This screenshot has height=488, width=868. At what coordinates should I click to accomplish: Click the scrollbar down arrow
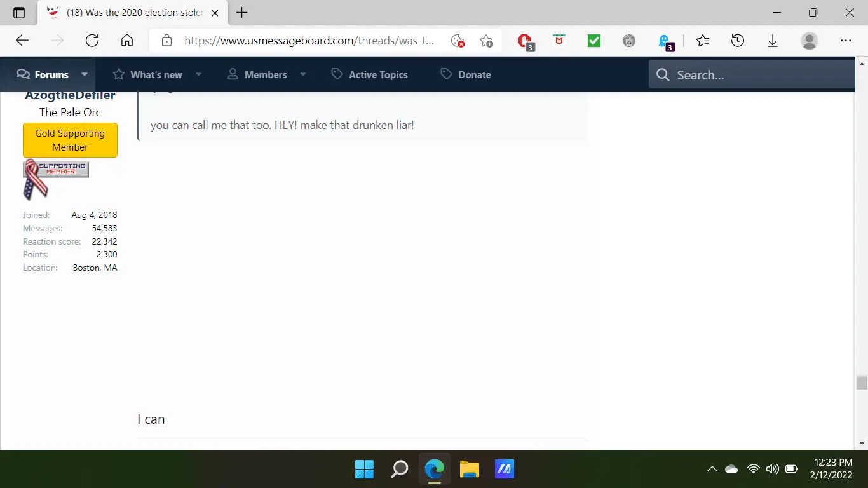862,444
